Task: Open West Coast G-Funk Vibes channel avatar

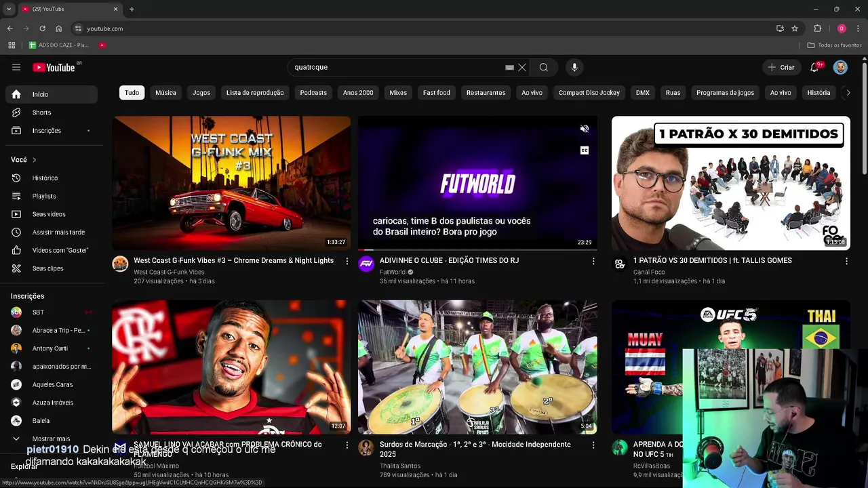Action: pyautogui.click(x=120, y=264)
